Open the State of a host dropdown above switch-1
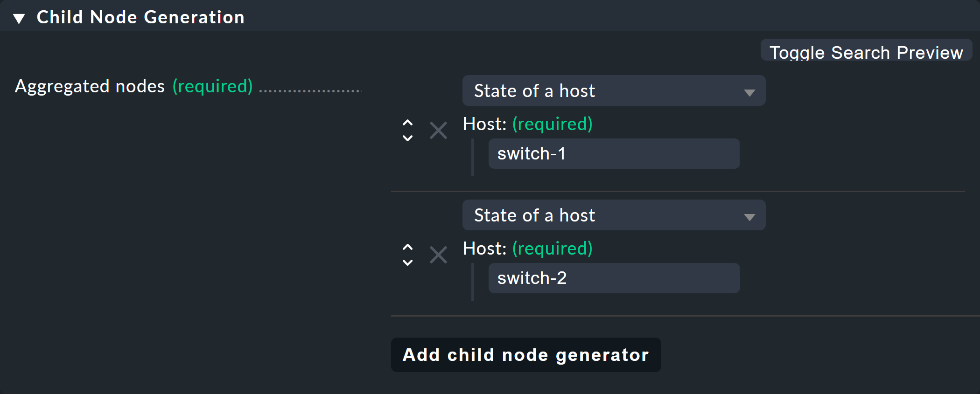 point(613,90)
